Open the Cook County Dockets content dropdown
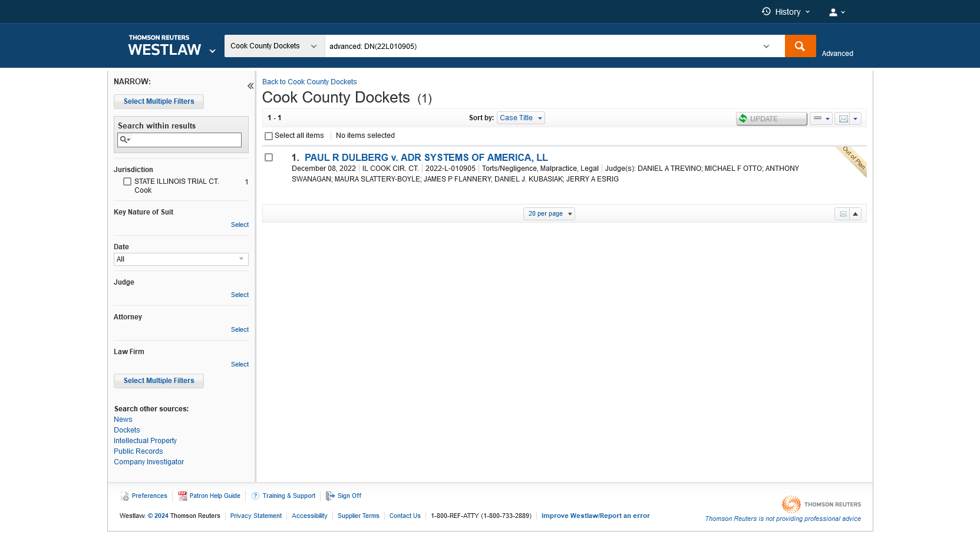 [x=275, y=46]
